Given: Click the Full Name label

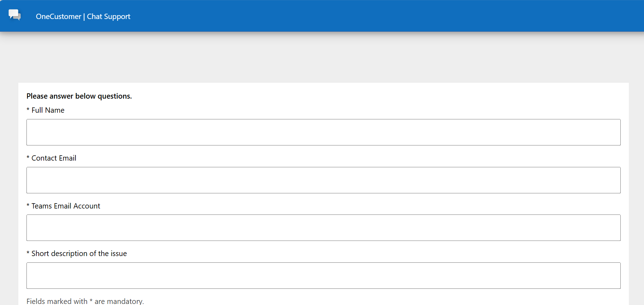Looking at the screenshot, I should 48,110.
